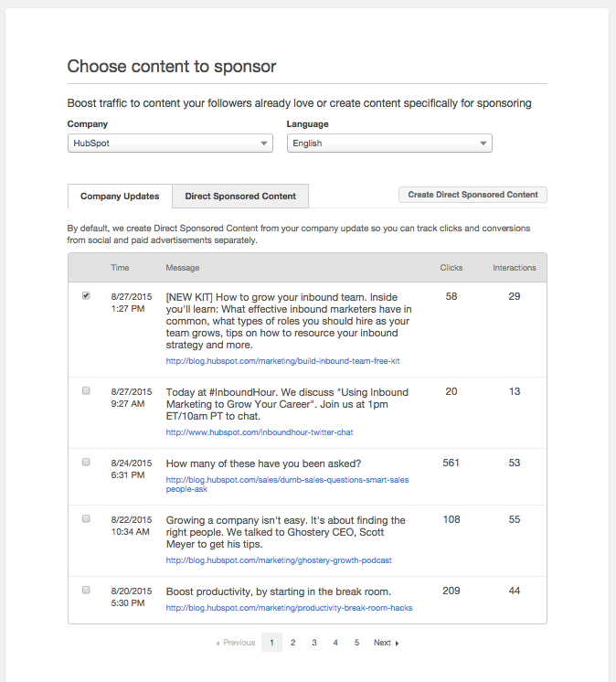
Task: Switch to the Company Updates tab
Action: click(120, 196)
